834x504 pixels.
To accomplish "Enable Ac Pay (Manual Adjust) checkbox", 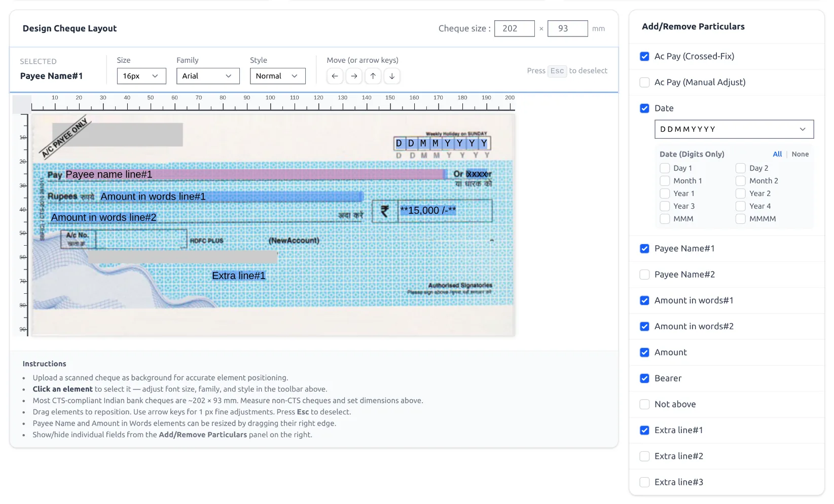I will tap(644, 82).
